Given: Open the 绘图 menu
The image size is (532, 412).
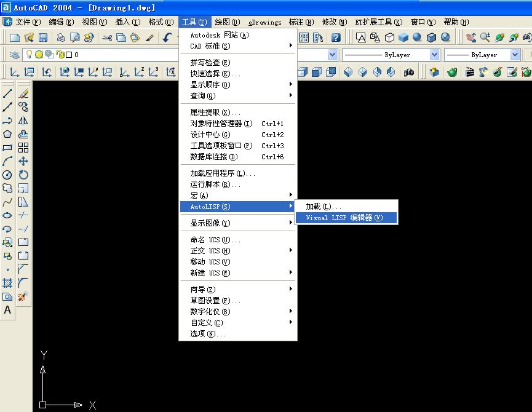Looking at the screenshot, I should 228,22.
